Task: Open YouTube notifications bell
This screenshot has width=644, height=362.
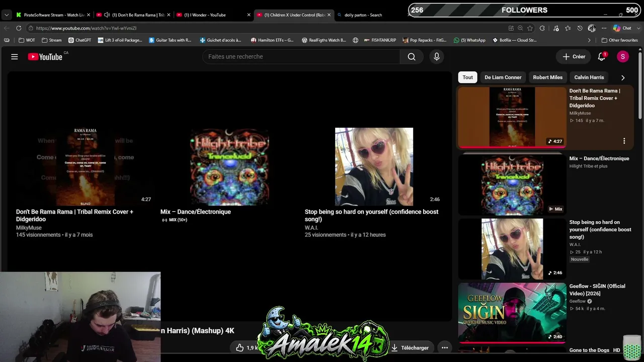Action: click(x=601, y=57)
